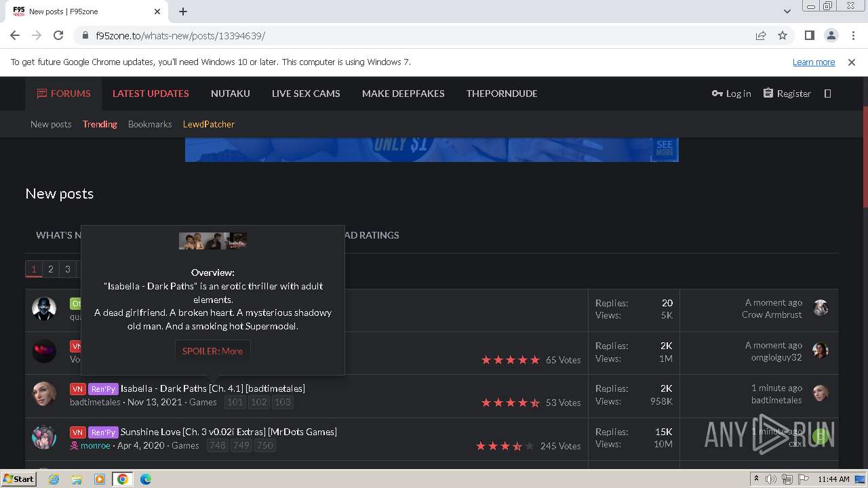Open THEPORNDUDE nav link
This screenshot has width=868, height=488.
pos(502,94)
